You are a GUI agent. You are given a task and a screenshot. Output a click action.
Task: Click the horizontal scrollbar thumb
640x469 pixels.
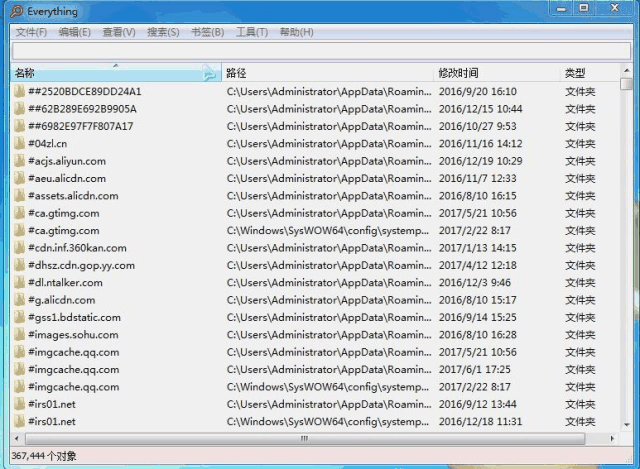[x=305, y=439]
